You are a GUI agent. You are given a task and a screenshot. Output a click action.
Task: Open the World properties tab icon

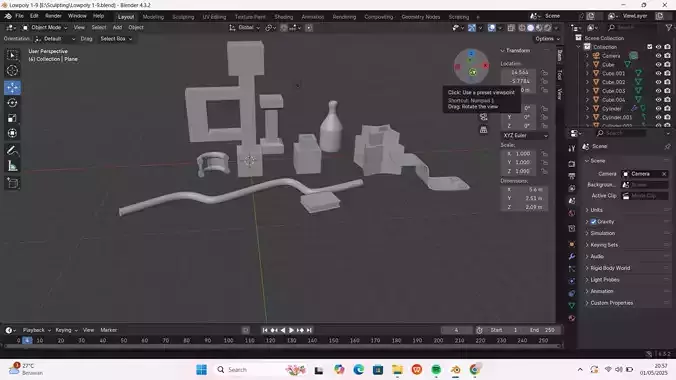point(572,213)
